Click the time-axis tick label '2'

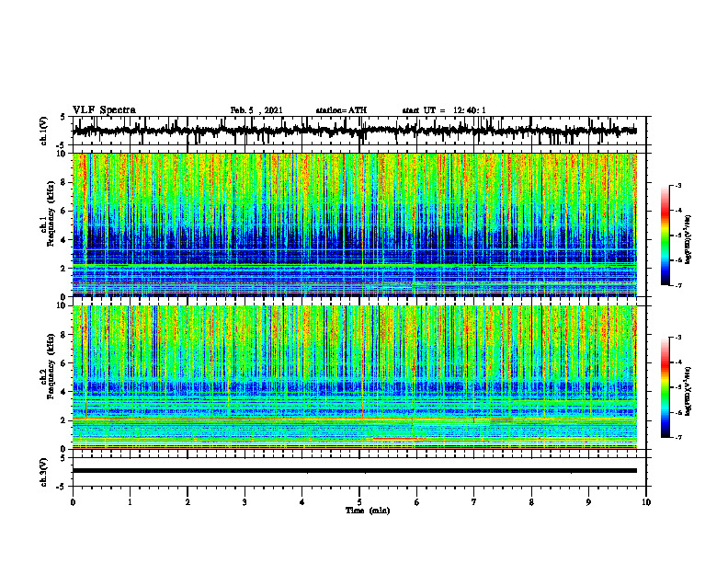(x=188, y=502)
